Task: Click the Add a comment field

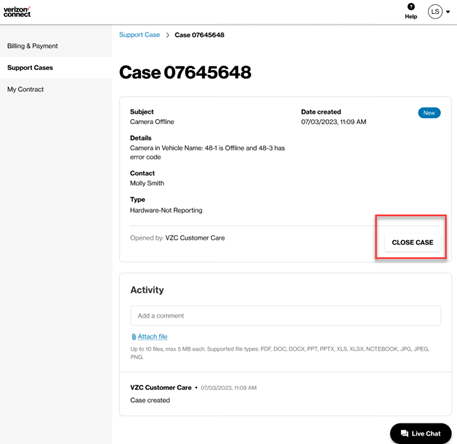Action: [286, 316]
